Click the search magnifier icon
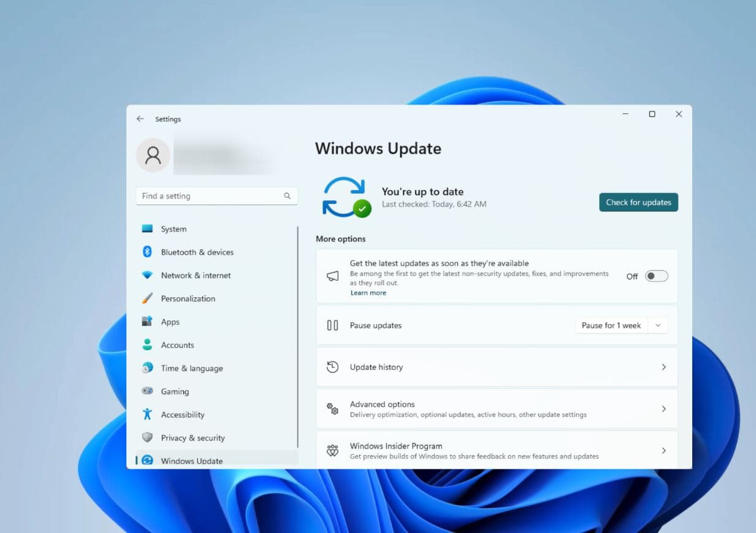Viewport: 756px width, 533px height. pyautogui.click(x=287, y=196)
